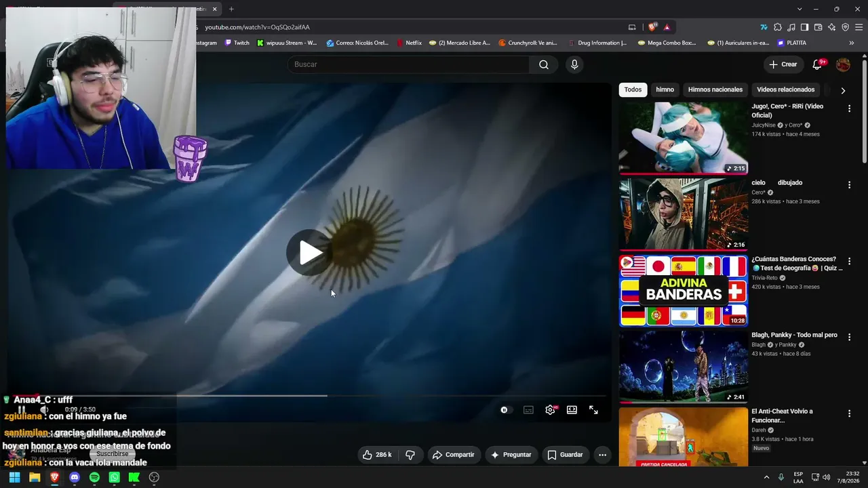
Task: Open the media control music note icon
Action: [x=791, y=27]
